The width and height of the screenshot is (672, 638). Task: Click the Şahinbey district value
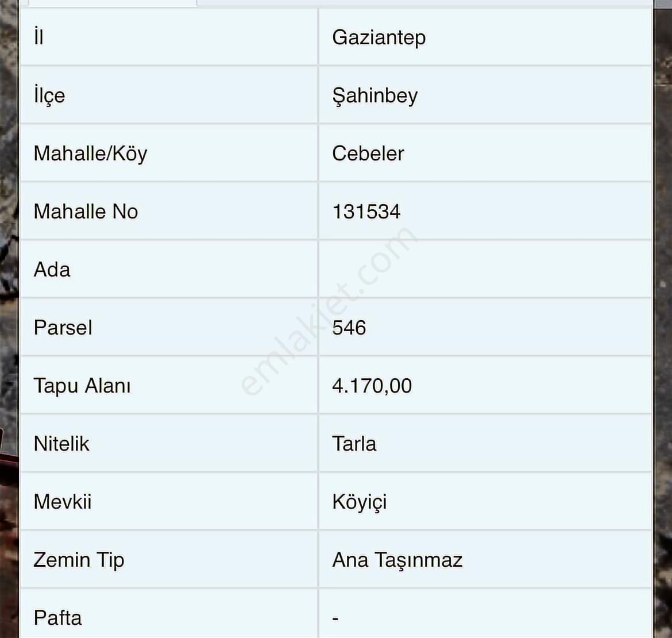[375, 95]
